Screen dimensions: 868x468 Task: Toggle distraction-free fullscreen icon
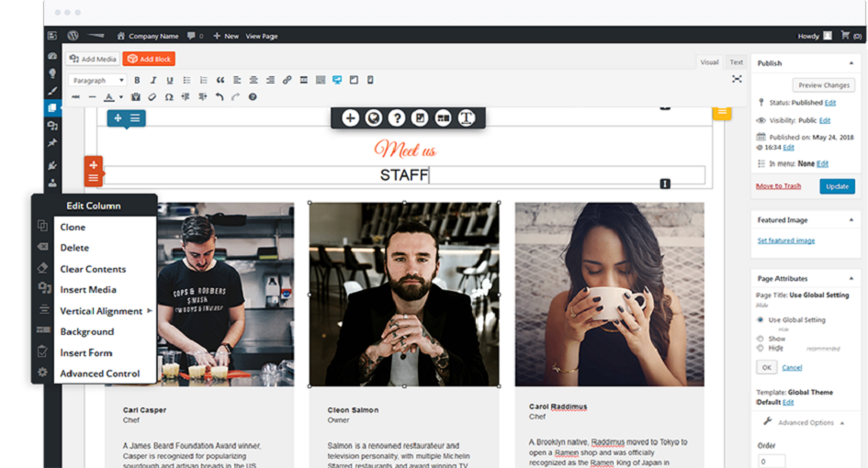pos(737,80)
